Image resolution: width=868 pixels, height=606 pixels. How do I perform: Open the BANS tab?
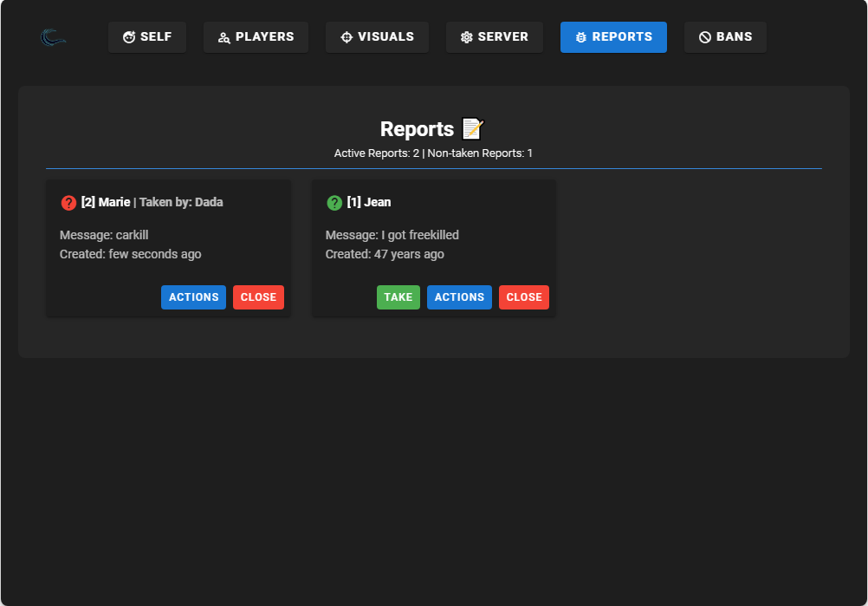point(725,36)
